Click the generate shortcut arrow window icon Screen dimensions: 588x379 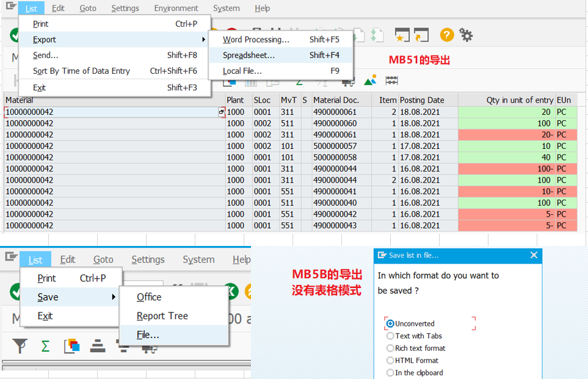421,35
